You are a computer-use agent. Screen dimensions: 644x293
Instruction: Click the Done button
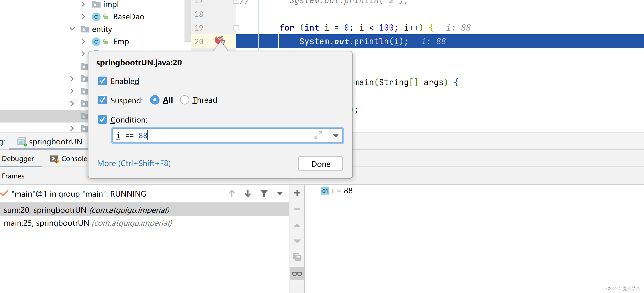tap(321, 164)
